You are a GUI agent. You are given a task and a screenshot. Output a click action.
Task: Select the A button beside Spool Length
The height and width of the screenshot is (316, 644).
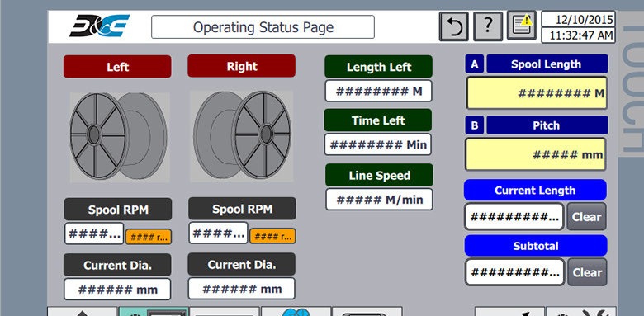[x=475, y=64]
